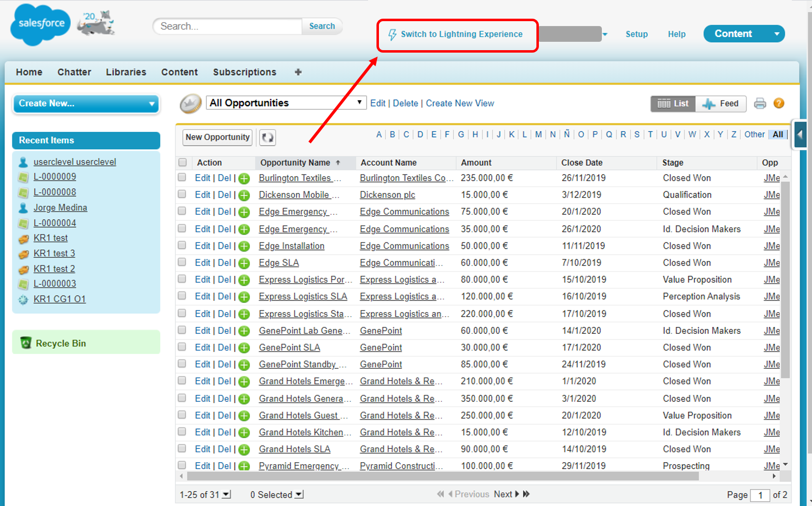
Task: Open the printable view printer icon
Action: [760, 103]
